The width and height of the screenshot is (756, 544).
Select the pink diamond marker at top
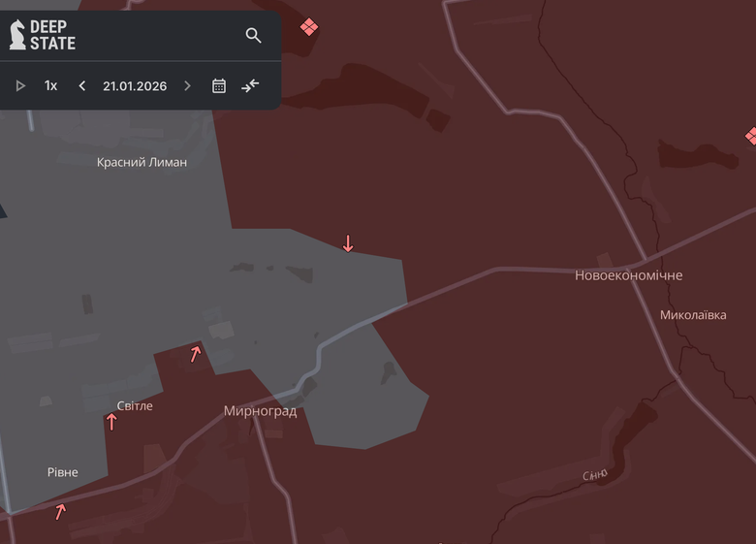(308, 27)
